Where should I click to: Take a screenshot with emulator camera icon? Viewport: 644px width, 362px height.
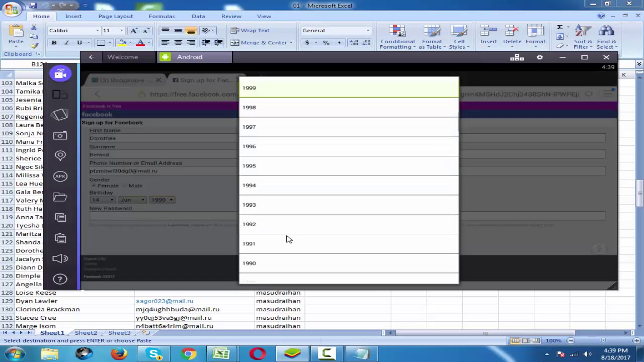pyautogui.click(x=60, y=135)
